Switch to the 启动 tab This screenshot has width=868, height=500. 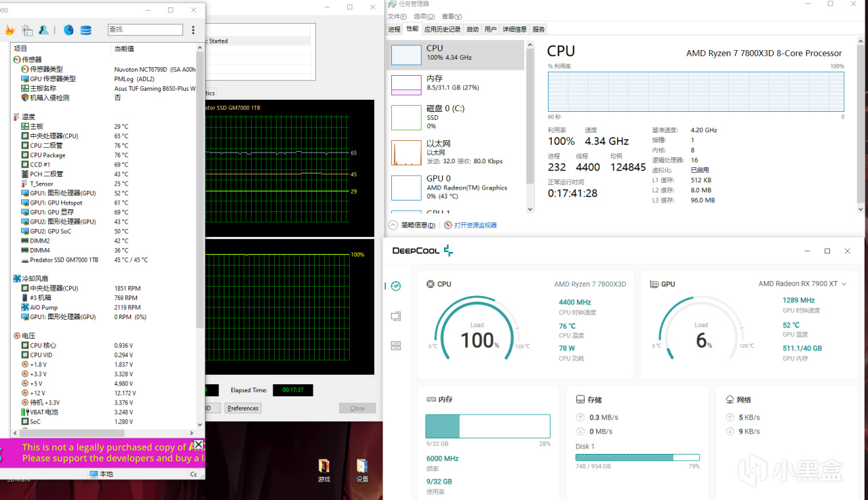(x=473, y=29)
